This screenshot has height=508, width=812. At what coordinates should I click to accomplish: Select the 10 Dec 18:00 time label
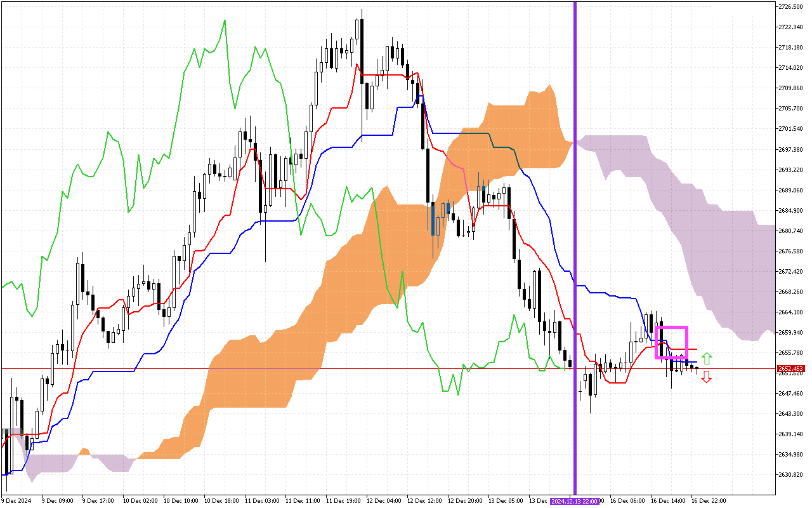coord(223,501)
